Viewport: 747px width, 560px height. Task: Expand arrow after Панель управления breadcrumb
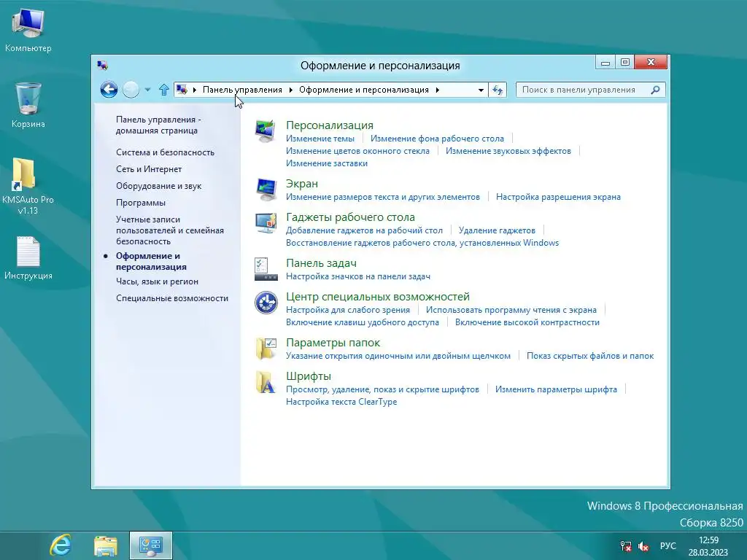290,90
